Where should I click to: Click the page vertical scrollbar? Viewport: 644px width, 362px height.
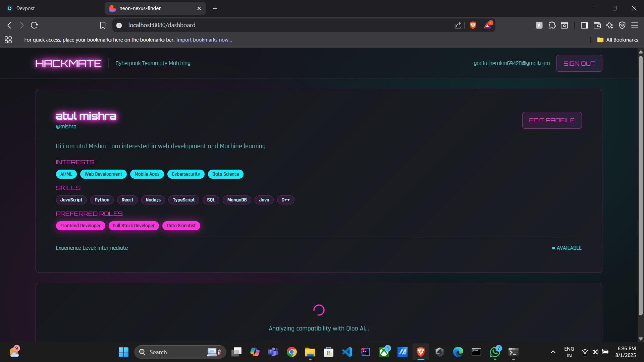pyautogui.click(x=641, y=184)
